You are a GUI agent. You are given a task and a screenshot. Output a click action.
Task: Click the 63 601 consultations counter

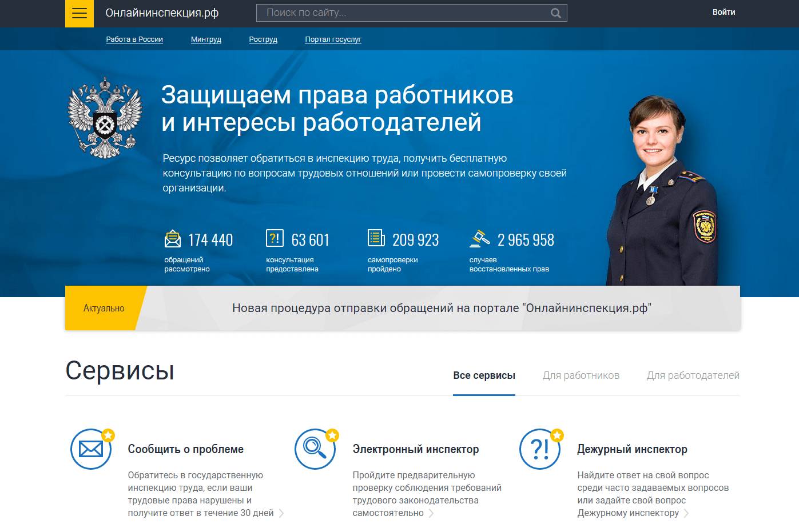(311, 240)
